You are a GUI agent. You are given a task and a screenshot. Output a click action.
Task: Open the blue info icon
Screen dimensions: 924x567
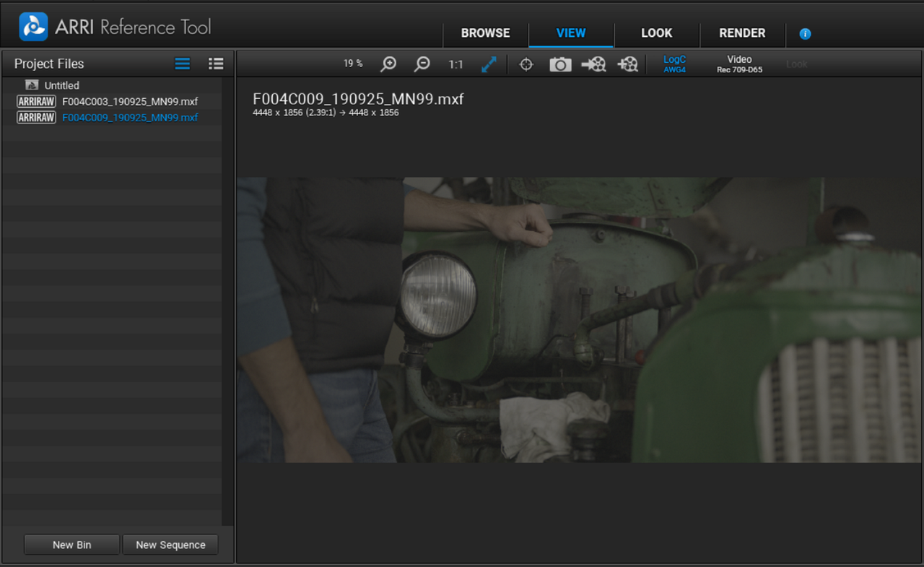tap(806, 34)
